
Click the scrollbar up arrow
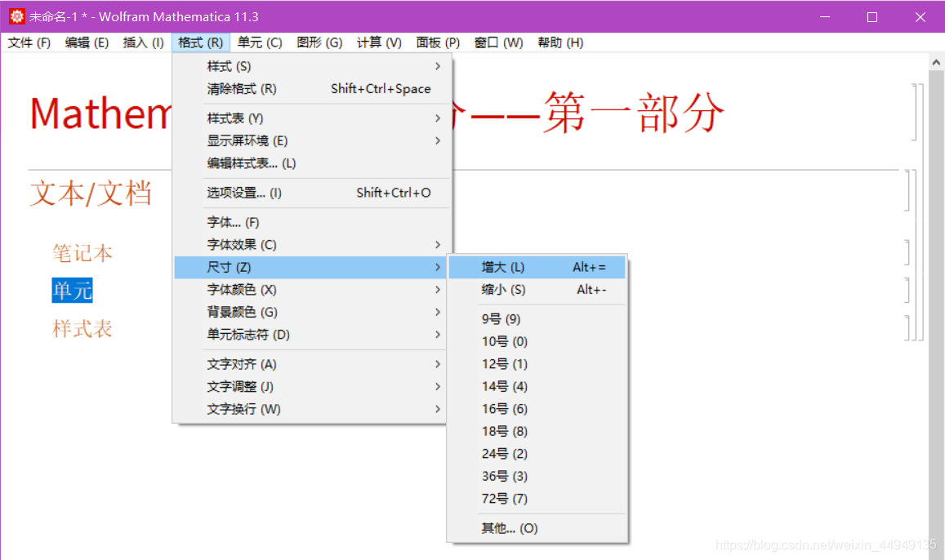click(x=936, y=63)
